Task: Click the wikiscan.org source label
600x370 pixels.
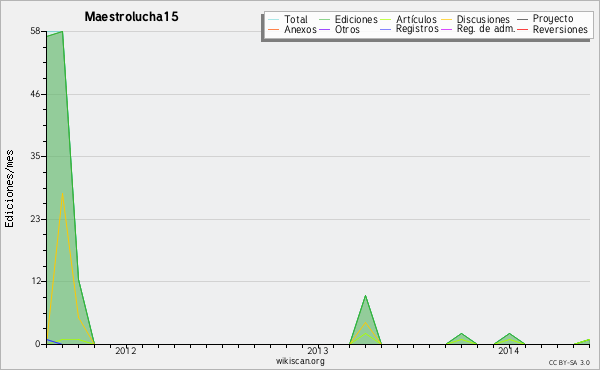Action: coord(300,361)
